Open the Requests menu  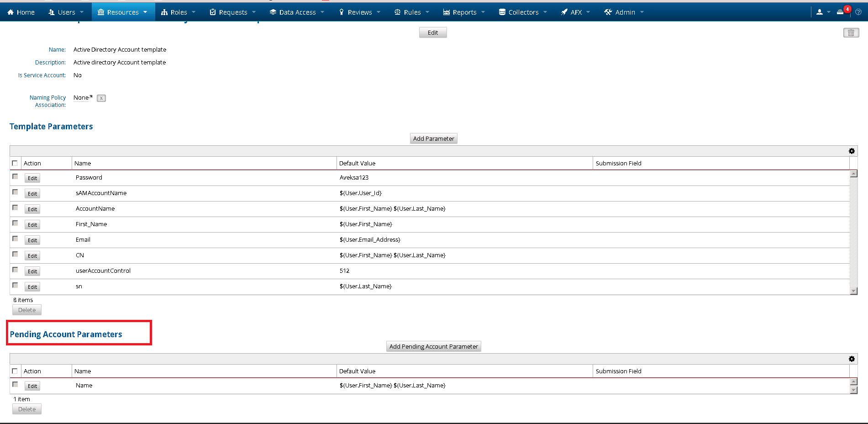(x=232, y=12)
